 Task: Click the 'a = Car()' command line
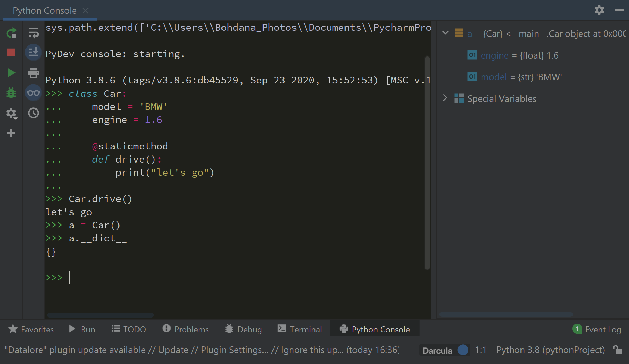(94, 225)
